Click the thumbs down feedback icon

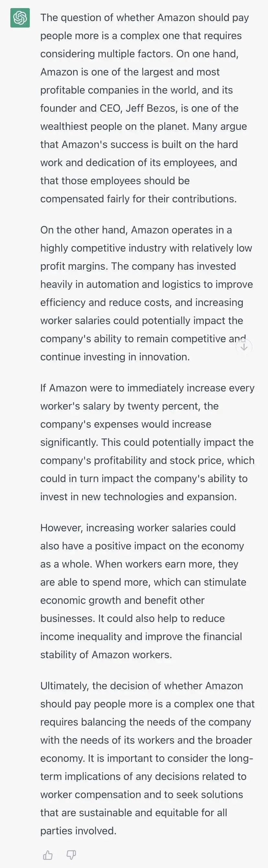pyautogui.click(x=71, y=855)
